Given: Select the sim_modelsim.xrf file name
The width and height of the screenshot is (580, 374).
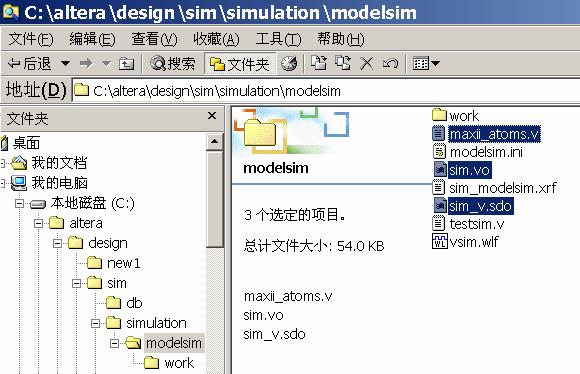Looking at the screenshot, I should (503, 188).
